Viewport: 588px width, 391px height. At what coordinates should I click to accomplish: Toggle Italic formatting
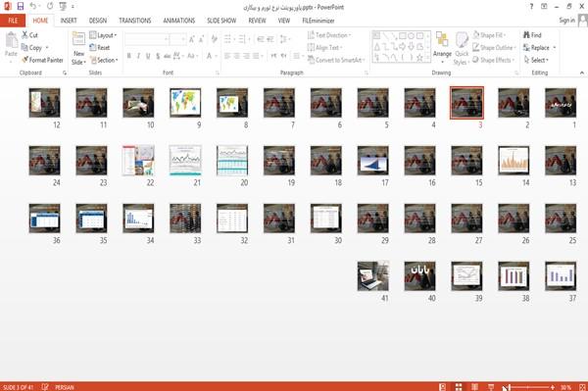[138, 56]
